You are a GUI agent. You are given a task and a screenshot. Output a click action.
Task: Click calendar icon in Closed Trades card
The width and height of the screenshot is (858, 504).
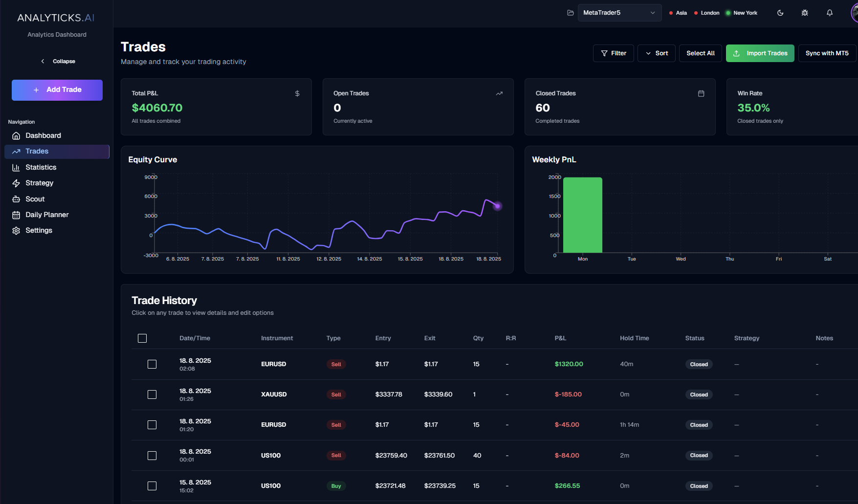[x=701, y=93]
